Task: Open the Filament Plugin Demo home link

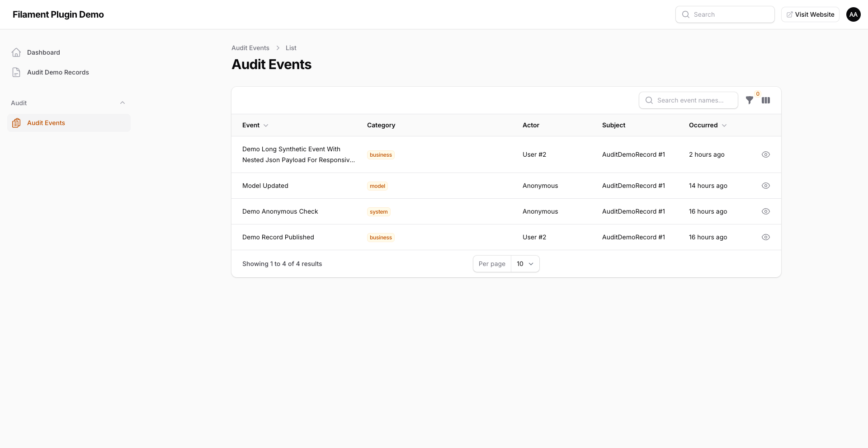Action: (x=58, y=14)
